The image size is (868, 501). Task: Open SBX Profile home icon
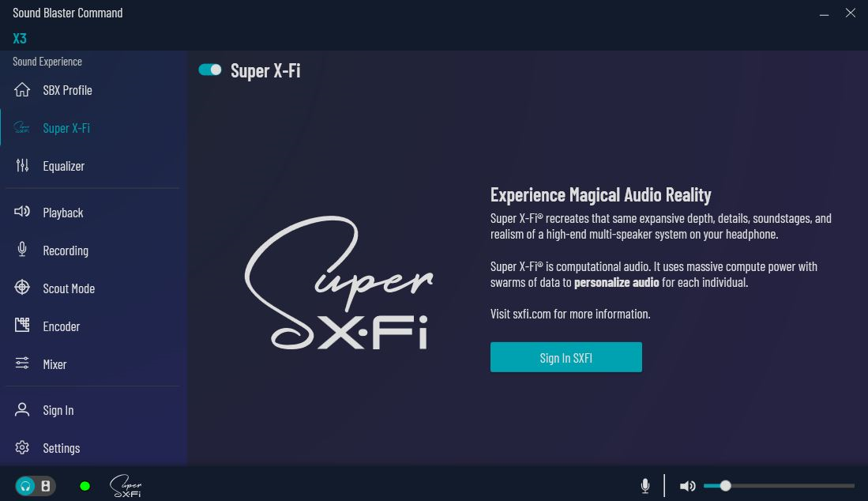[22, 89]
